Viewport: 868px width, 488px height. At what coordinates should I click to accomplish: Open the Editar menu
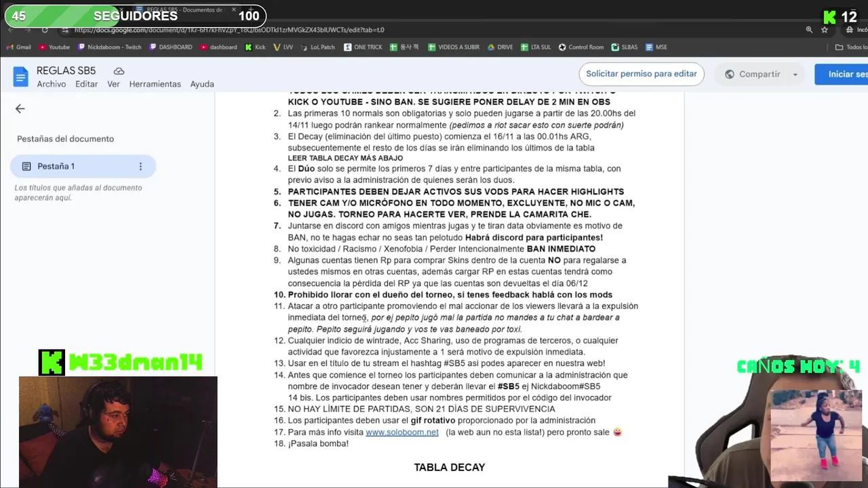[87, 84]
